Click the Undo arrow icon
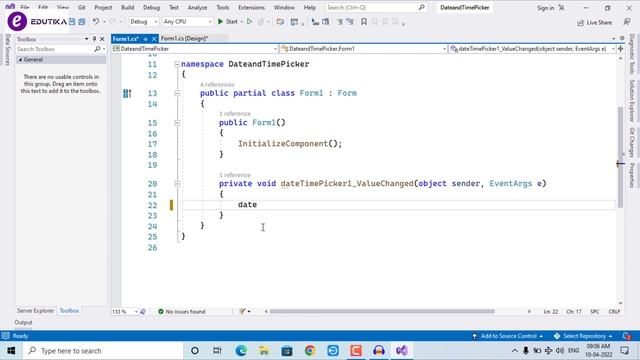This screenshot has width=640, height=360. pyautogui.click(x=96, y=22)
